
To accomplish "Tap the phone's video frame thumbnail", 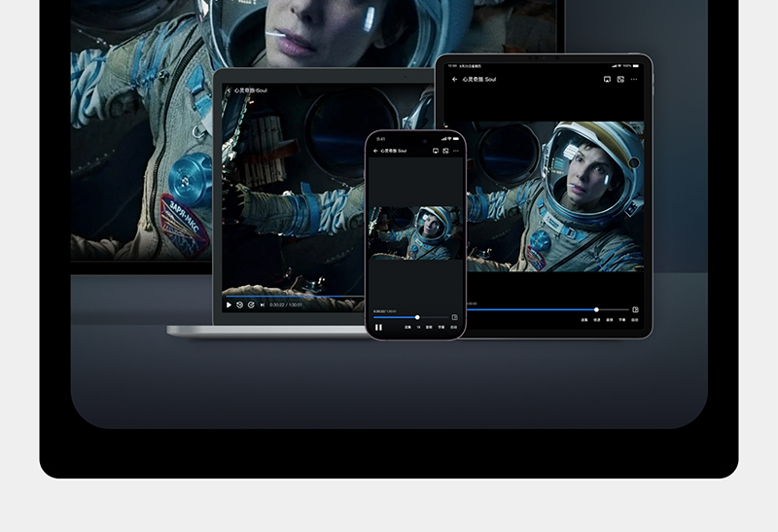I will pyautogui.click(x=415, y=232).
